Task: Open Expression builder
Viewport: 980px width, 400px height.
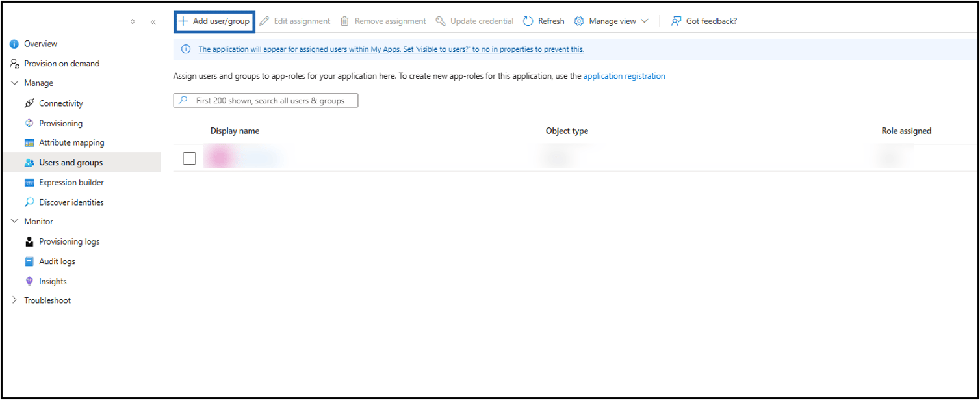Action: point(71,183)
